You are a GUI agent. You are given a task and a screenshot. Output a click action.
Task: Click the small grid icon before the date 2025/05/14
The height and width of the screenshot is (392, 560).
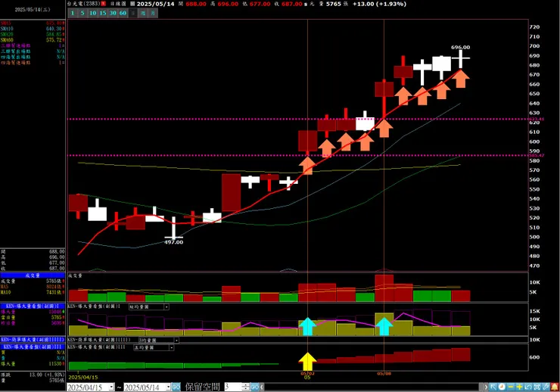[x=132, y=4]
